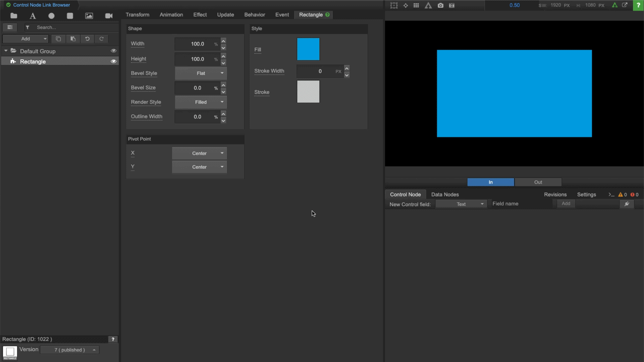644x362 pixels.
Task: Add a circle shape node
Action: click(51, 16)
